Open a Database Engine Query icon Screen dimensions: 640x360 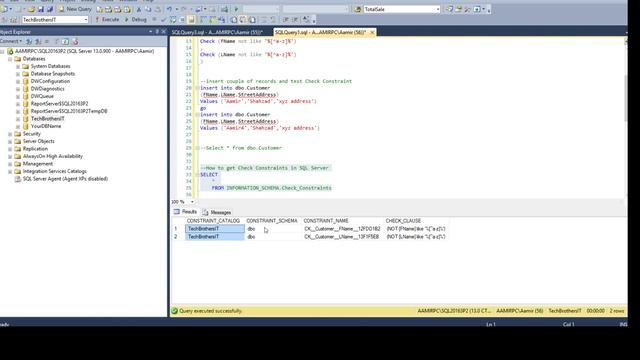tap(99, 9)
